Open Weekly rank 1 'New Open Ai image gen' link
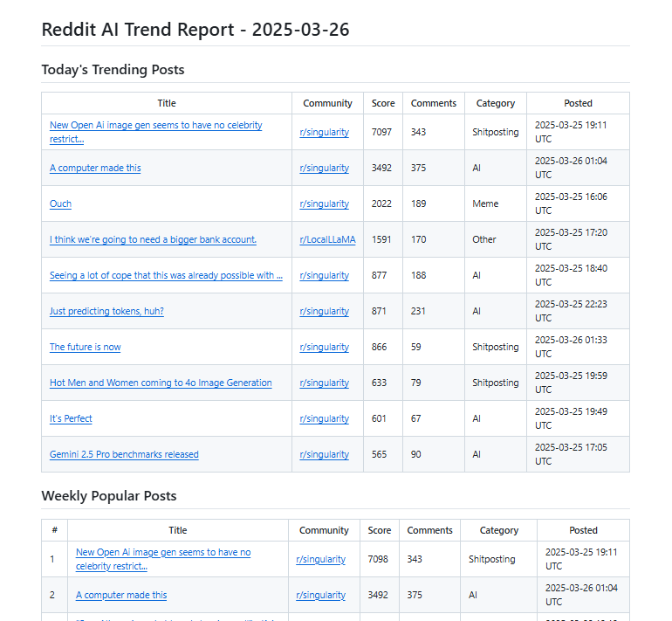This screenshot has height=621, width=672. coord(163,559)
